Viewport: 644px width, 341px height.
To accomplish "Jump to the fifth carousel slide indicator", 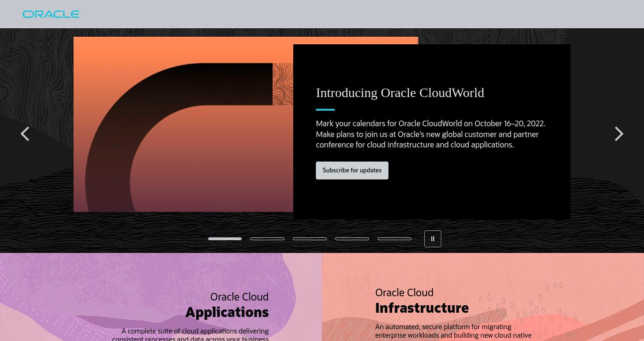I will pyautogui.click(x=395, y=239).
